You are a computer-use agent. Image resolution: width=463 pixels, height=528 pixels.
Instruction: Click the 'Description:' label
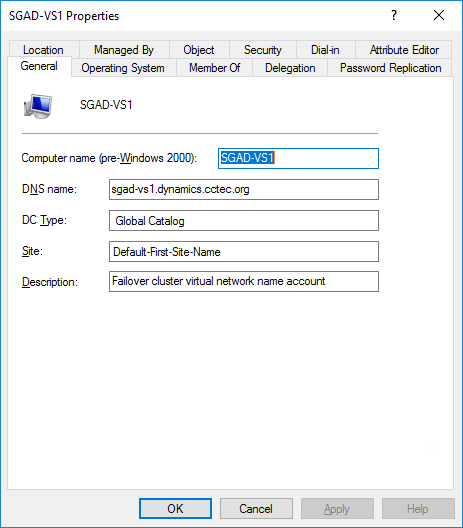pos(50,282)
